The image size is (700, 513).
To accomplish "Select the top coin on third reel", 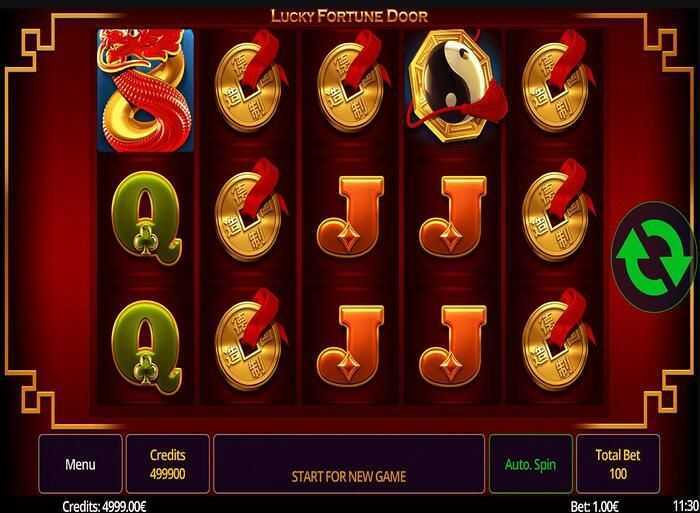I will (x=353, y=81).
